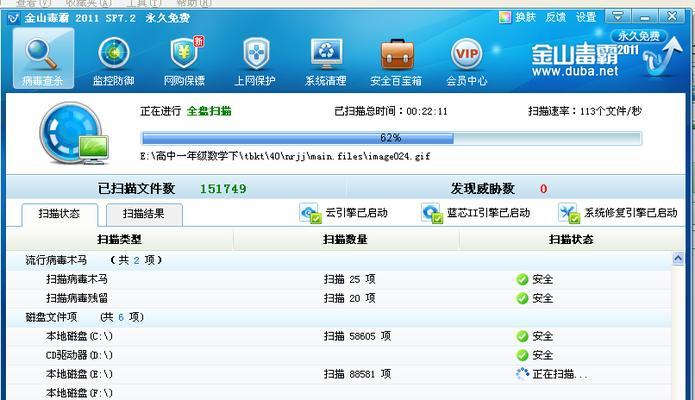Click the 扫描类型 column header
The height and width of the screenshot is (400, 695).
coord(119,240)
